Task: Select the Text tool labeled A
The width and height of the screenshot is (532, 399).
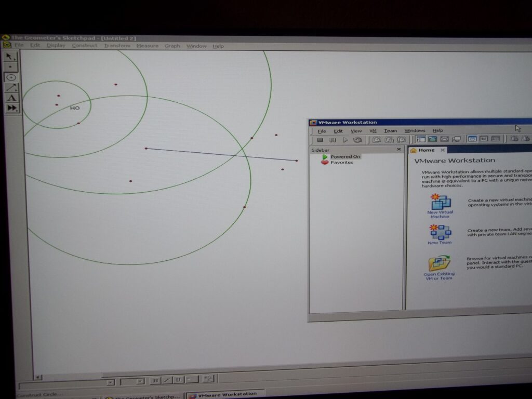Action: coord(11,98)
